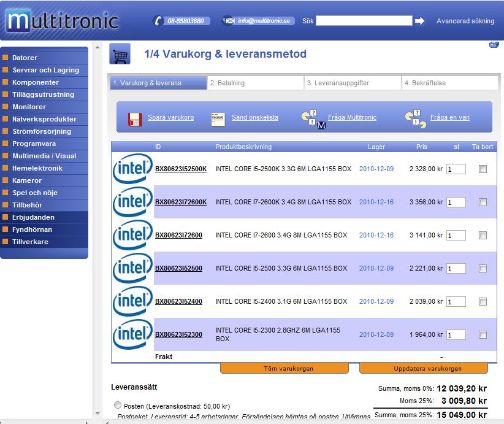This screenshot has width=504, height=424.
Task: Open Servrar och Lagring category
Action: click(x=44, y=70)
